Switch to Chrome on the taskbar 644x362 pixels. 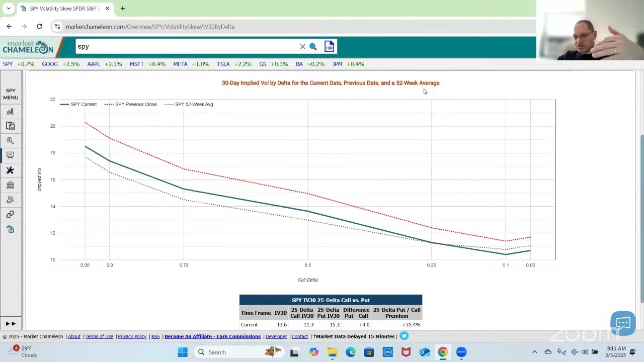443,352
